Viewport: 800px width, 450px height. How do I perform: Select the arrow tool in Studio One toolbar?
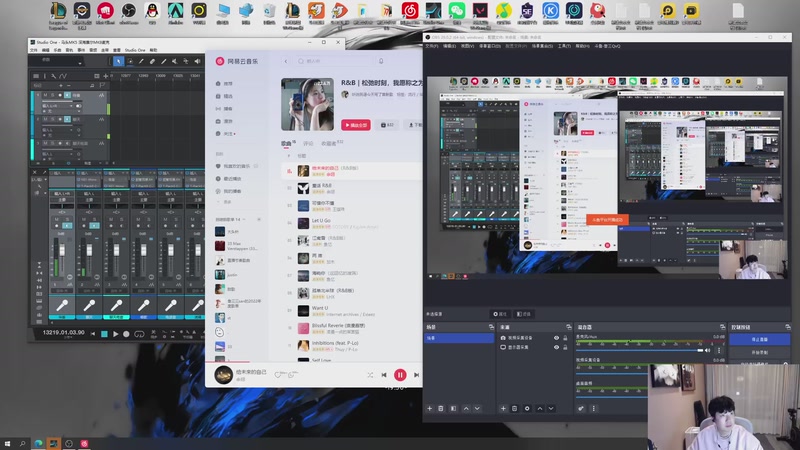pyautogui.click(x=118, y=61)
